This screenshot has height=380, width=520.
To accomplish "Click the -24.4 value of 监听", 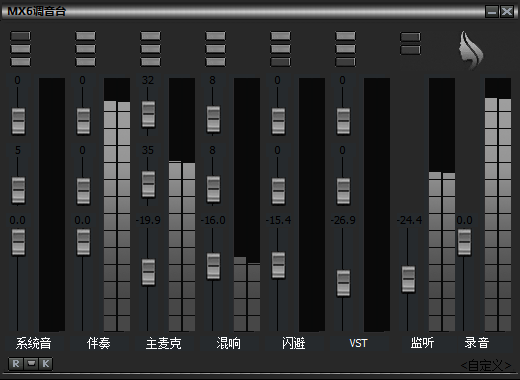I will point(409,220).
